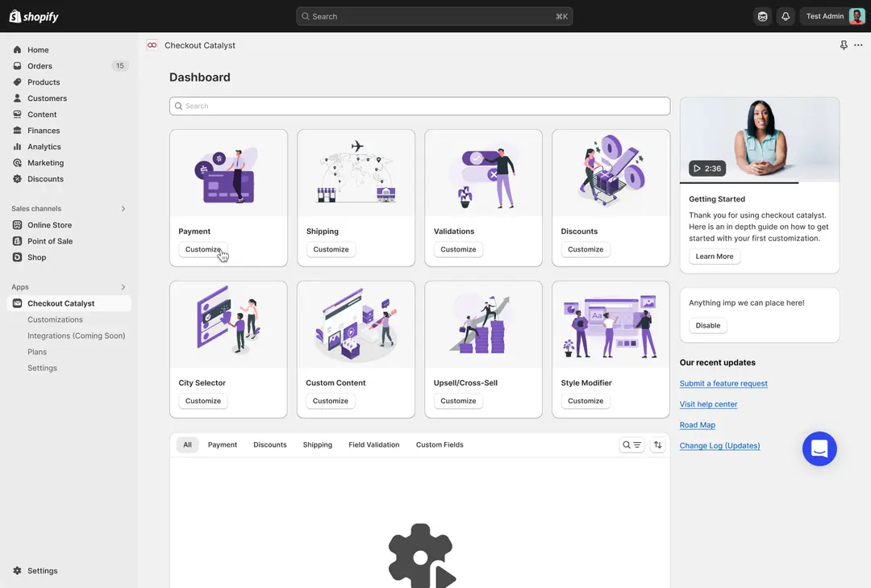Open the blue chat support widget
871x588 pixels.
click(x=819, y=448)
